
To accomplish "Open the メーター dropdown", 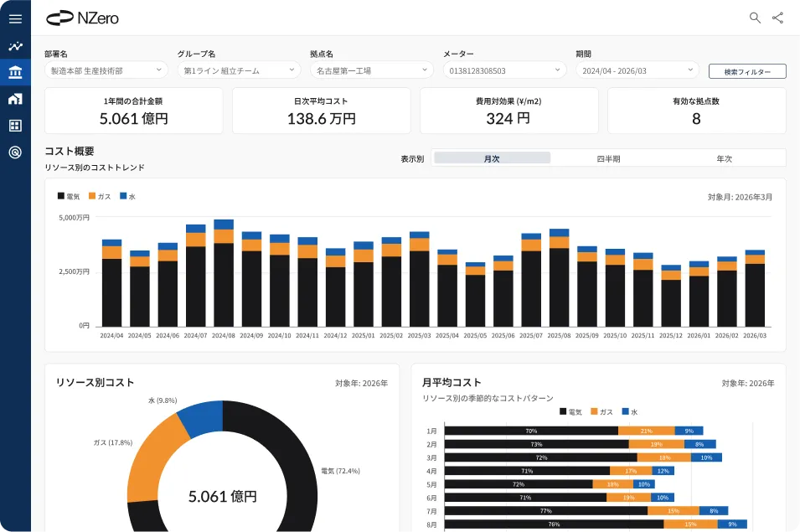I will coord(504,71).
